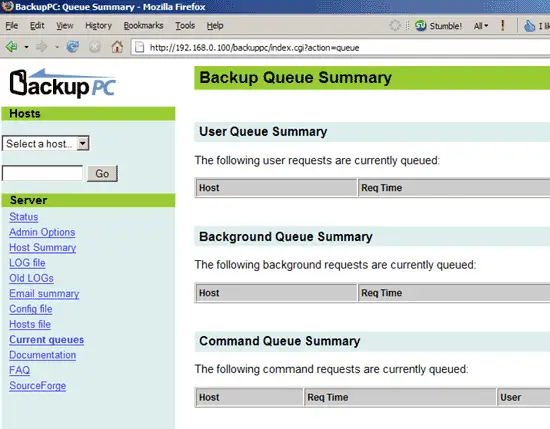Click the URL address bar
The width and height of the screenshot is (550, 429).
point(340,47)
